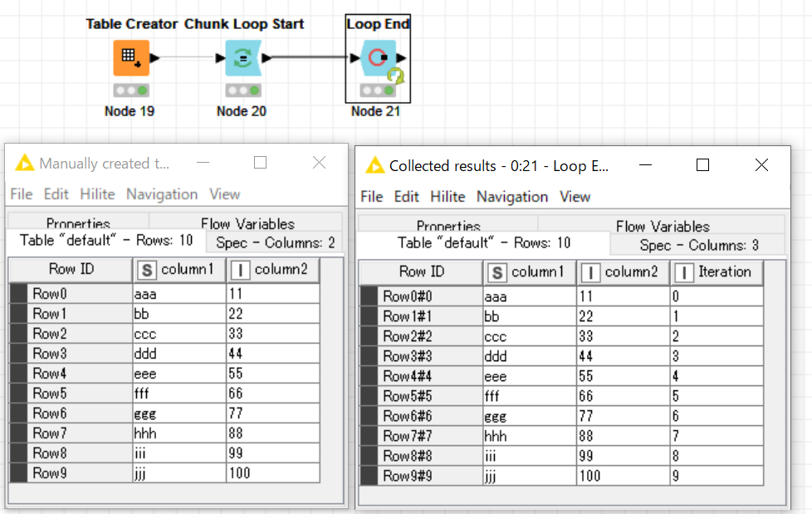Open the View menu in the left table window
This screenshot has width=812, height=514.
pos(224,194)
